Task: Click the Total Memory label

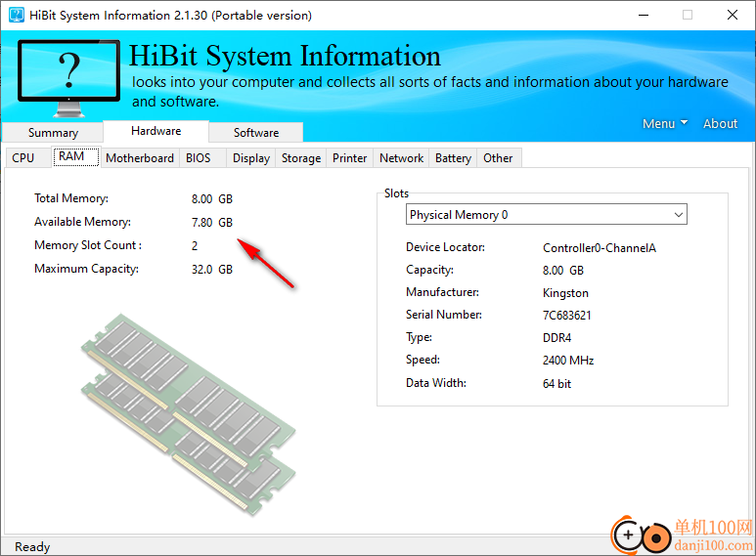Action: point(71,198)
